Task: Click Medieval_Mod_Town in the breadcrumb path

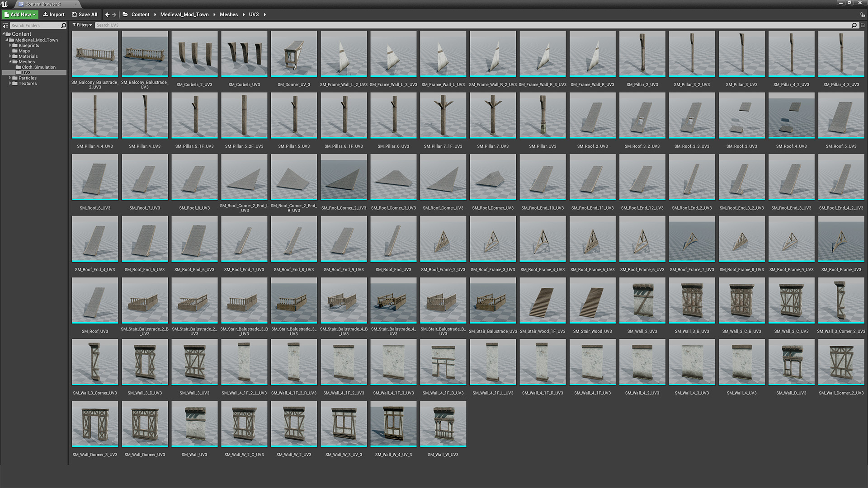Action: click(x=184, y=14)
